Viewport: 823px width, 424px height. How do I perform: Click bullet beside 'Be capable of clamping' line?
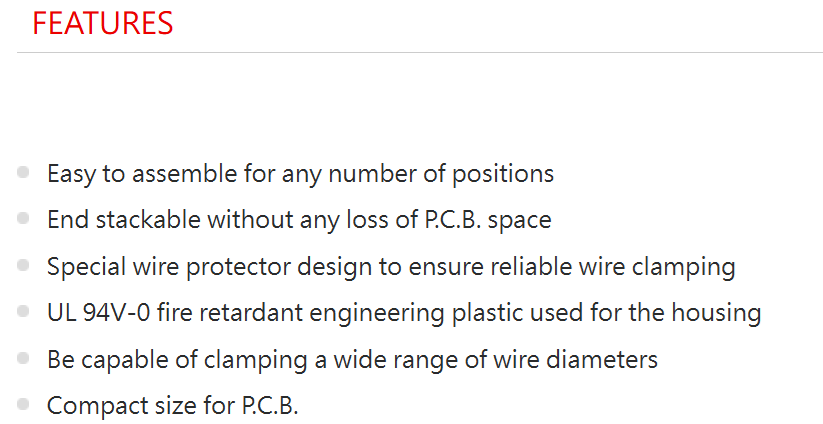(23, 359)
